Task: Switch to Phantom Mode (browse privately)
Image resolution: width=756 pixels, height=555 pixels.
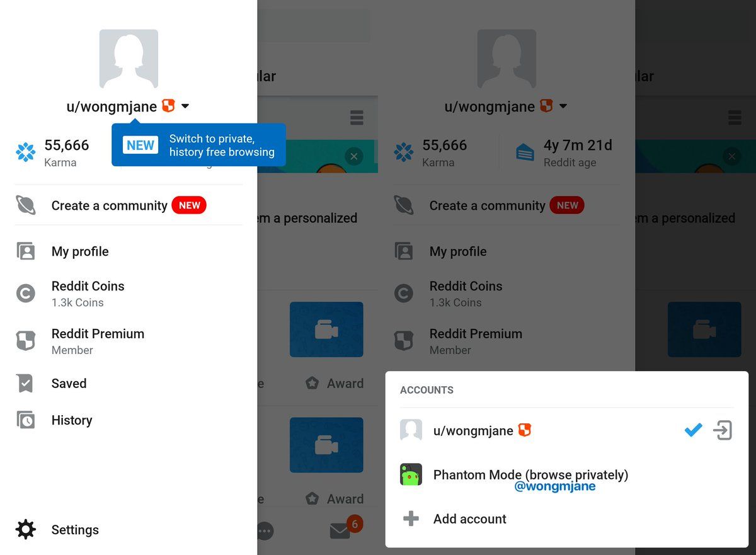Action: (530, 475)
